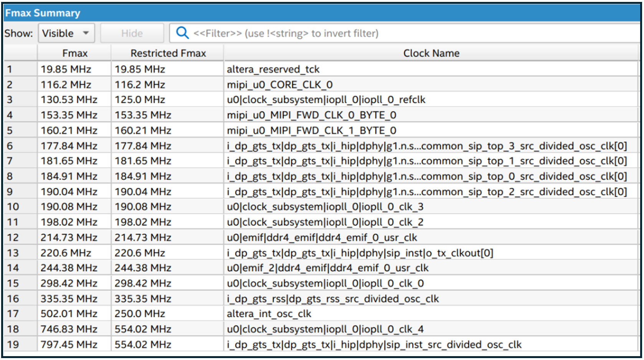Click the magnifier search icon in filter
Viewport: 644px width, 360px height.
182,33
